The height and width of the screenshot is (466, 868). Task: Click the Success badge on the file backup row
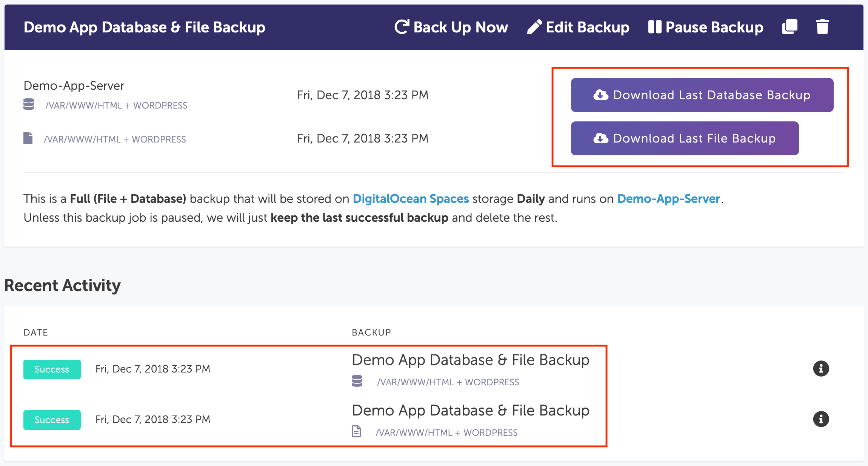(52, 420)
